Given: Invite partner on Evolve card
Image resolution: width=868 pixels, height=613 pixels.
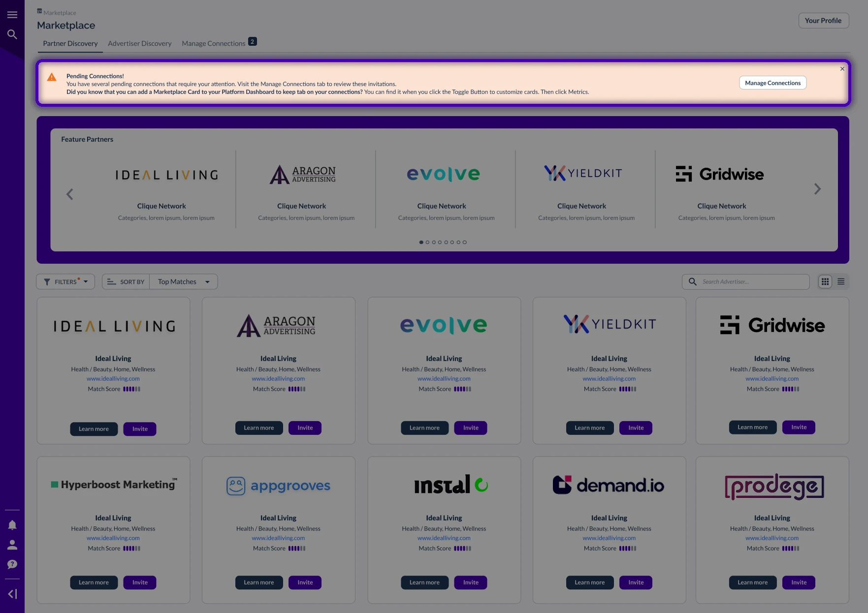Looking at the screenshot, I should 471,428.
